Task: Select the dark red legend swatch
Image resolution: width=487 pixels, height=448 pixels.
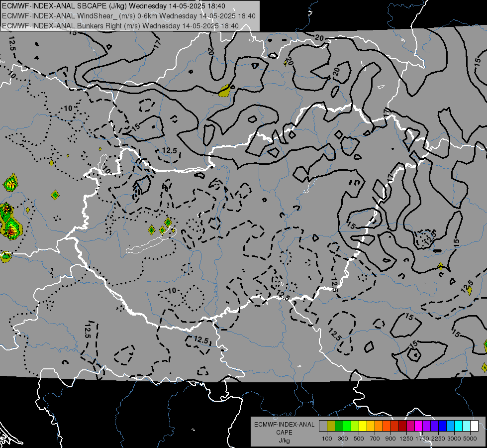Action: pos(402,426)
